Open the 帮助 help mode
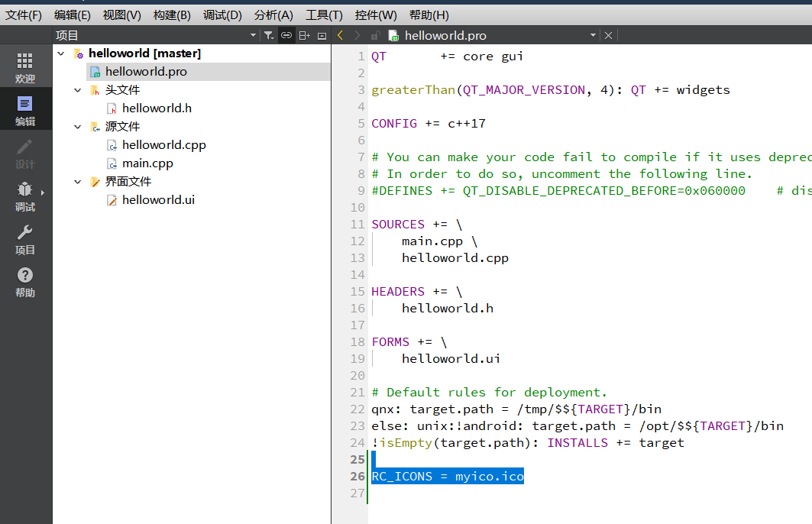Viewport: 812px width, 524px height. [25, 282]
